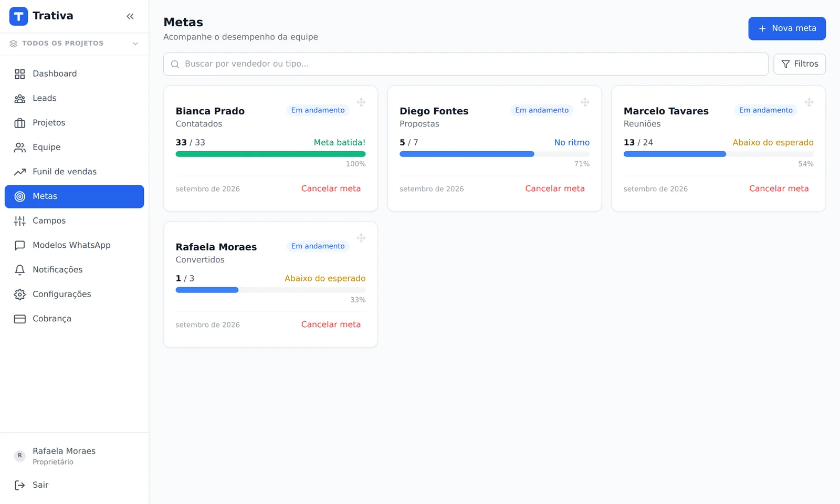840x504 pixels.
Task: Click Bianca Prado's green progress bar
Action: point(270,154)
